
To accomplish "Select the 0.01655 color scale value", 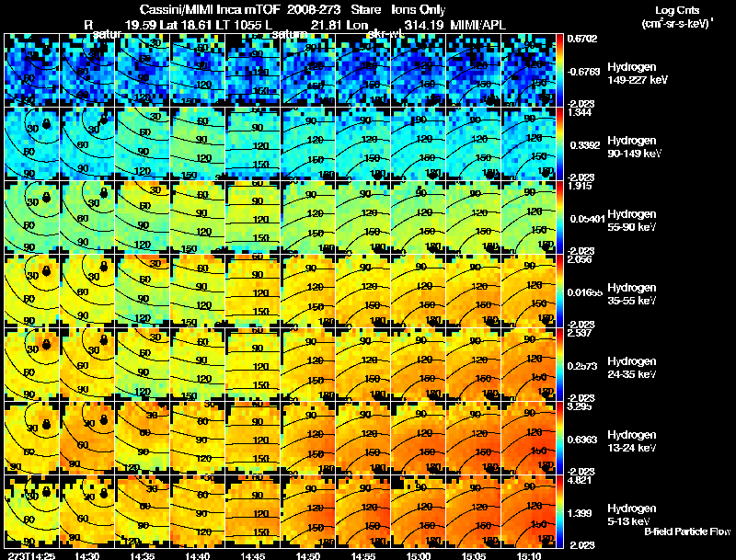I will tap(585, 292).
